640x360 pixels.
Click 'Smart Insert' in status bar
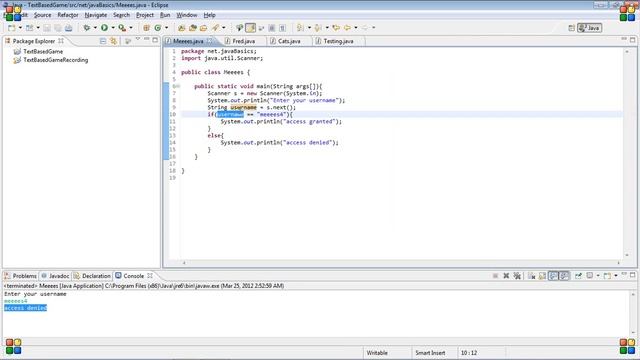[430, 353]
